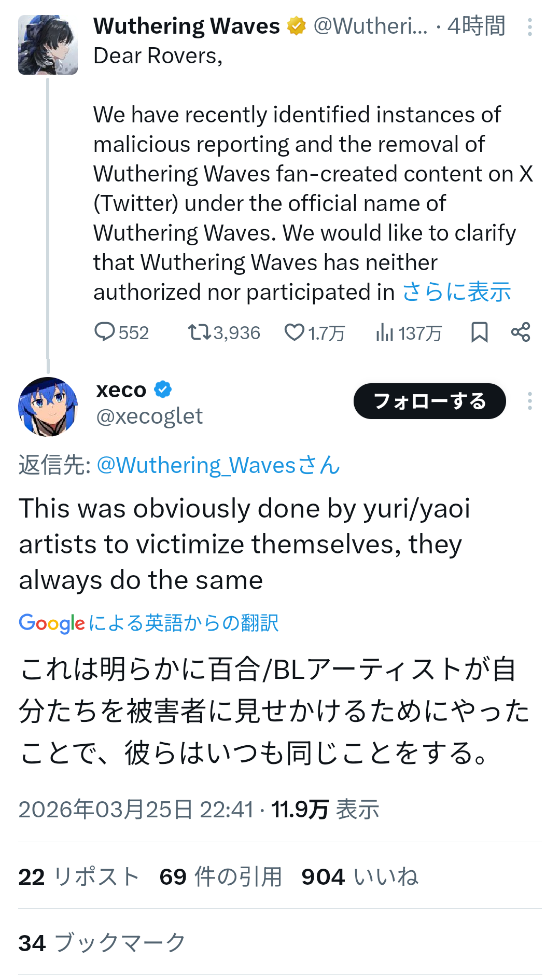
Task: Click the xeco display name
Action: click(121, 390)
